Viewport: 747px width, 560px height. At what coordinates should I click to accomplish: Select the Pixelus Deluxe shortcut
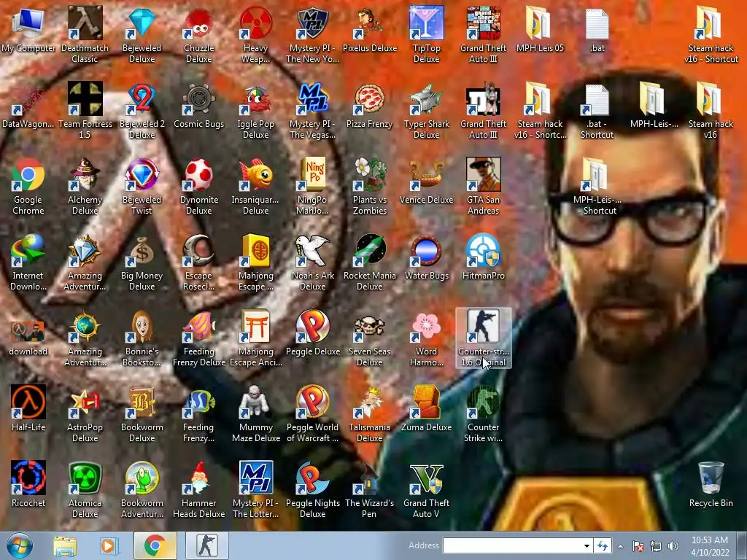tap(370, 29)
